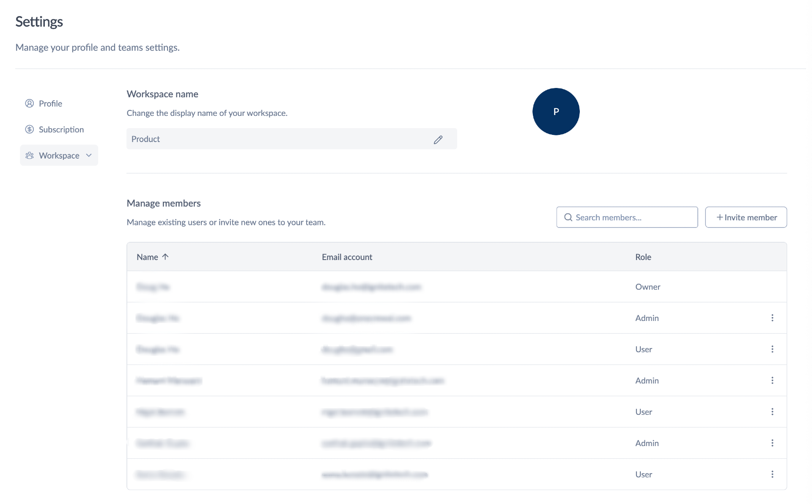Click the Profile person icon
The height and width of the screenshot is (504, 812).
pos(29,104)
